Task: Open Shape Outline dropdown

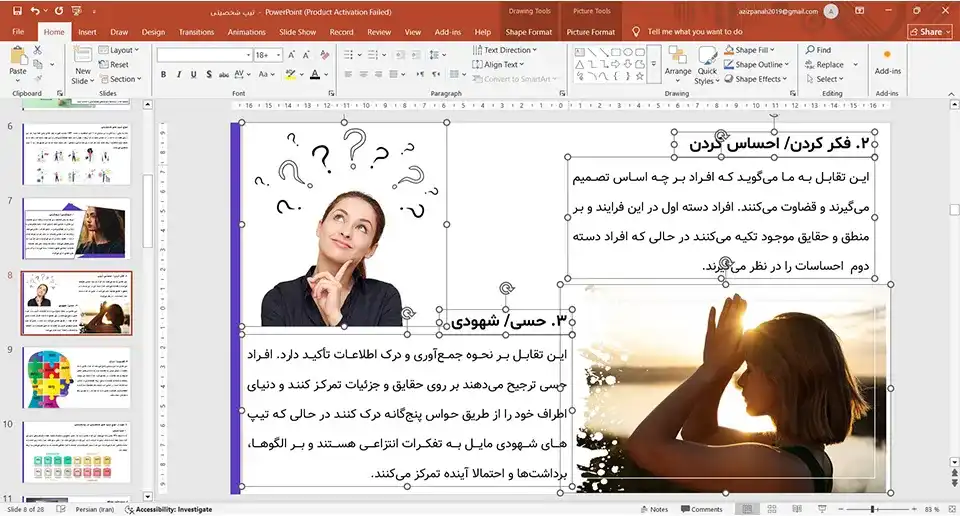Action: tap(757, 64)
